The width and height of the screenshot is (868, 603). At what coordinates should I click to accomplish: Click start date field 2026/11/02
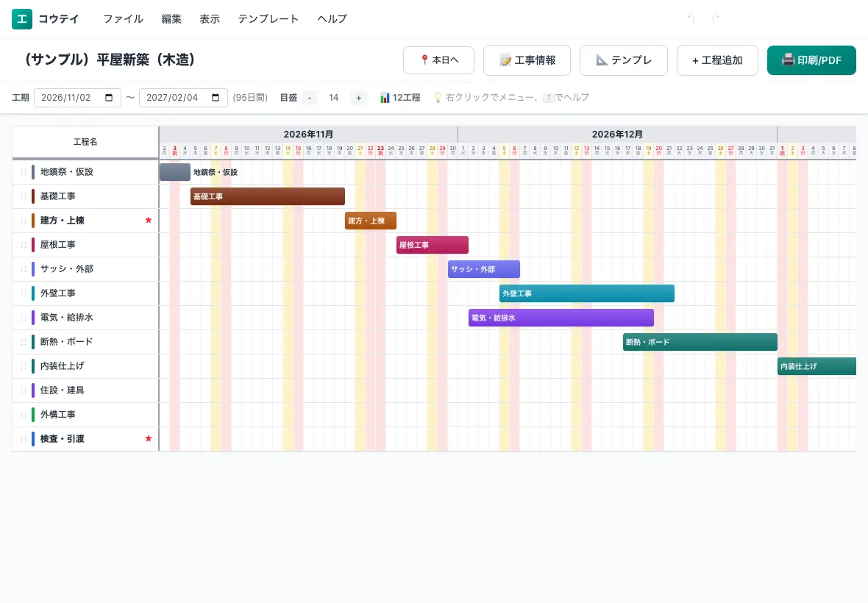pos(77,97)
